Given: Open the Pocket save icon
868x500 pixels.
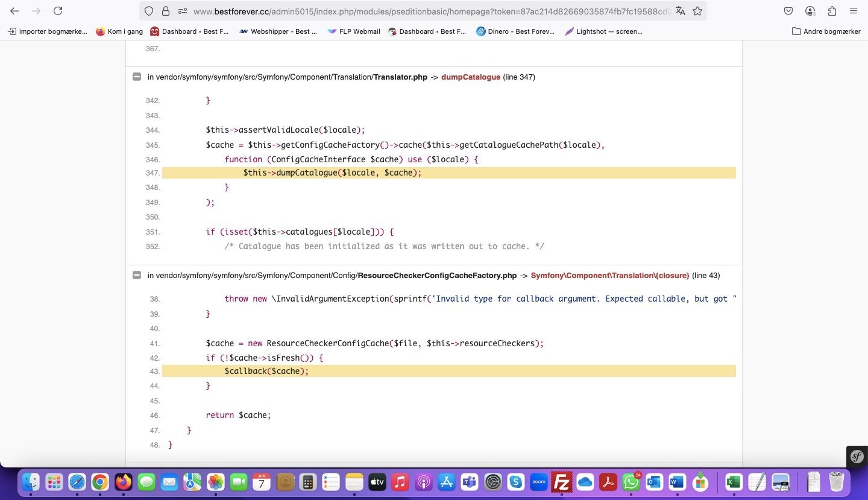Looking at the screenshot, I should coord(788,11).
